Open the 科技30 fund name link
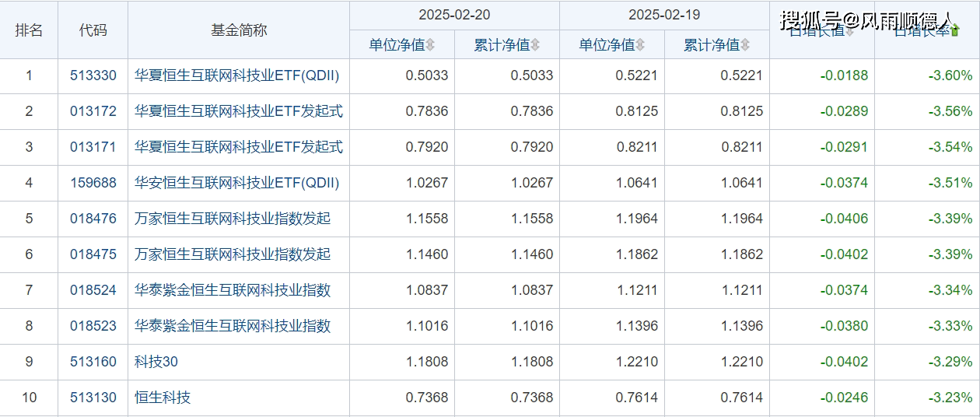980x417 pixels. point(156,362)
